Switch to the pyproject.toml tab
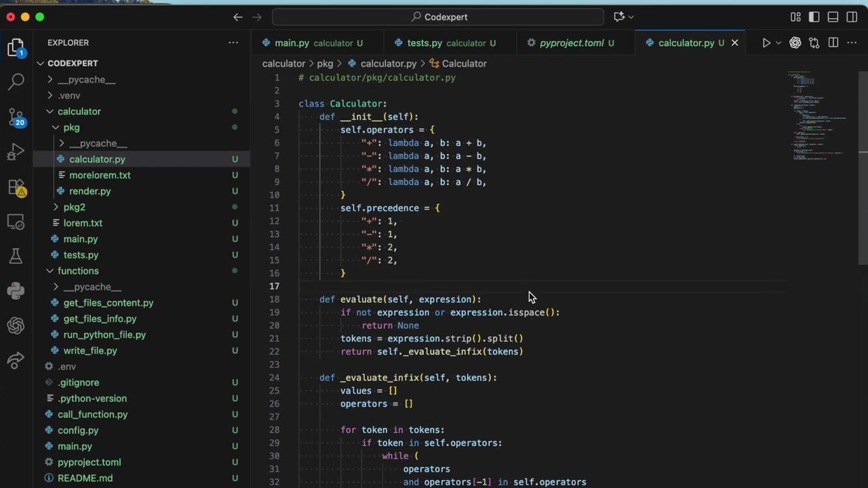Viewport: 868px width, 488px height. [576, 43]
